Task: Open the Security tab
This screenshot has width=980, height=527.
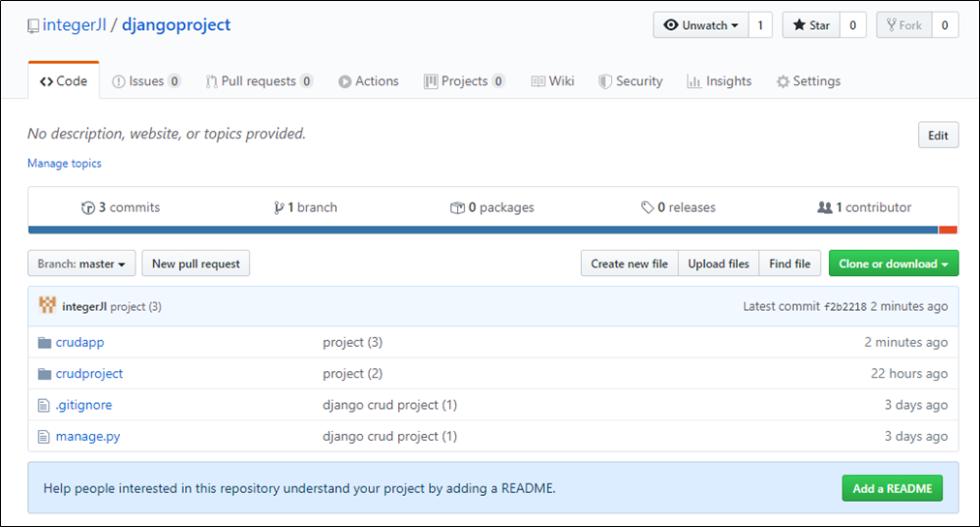Action: click(x=630, y=81)
